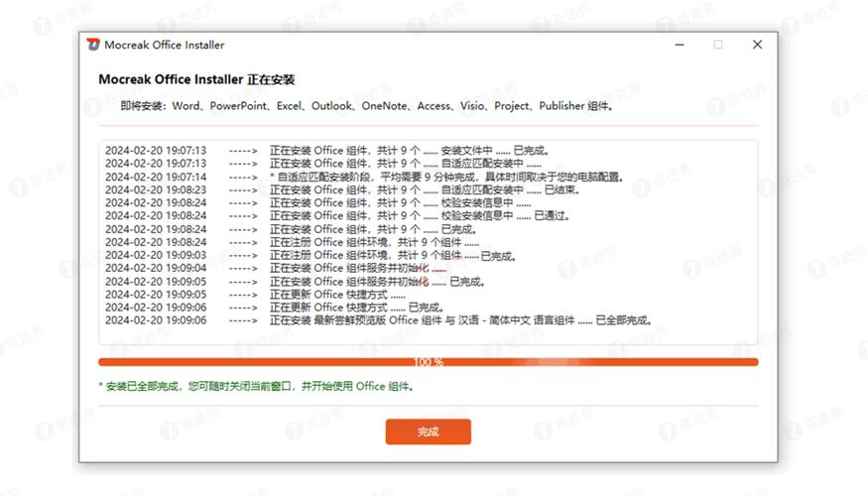Click the component list line starting with 即将安装
This screenshot has width=868, height=496.
[x=367, y=106]
